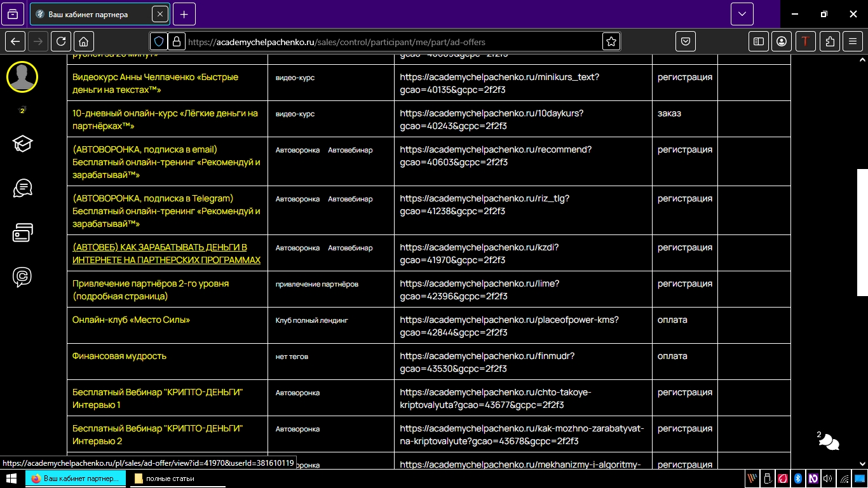Open the striped colorful tray icon
Image resolution: width=868 pixels, height=488 pixels.
[752, 478]
